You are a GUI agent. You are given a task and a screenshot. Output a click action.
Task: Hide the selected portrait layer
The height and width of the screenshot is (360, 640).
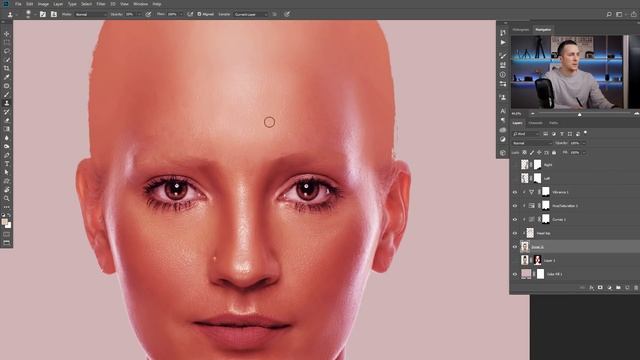(x=515, y=247)
